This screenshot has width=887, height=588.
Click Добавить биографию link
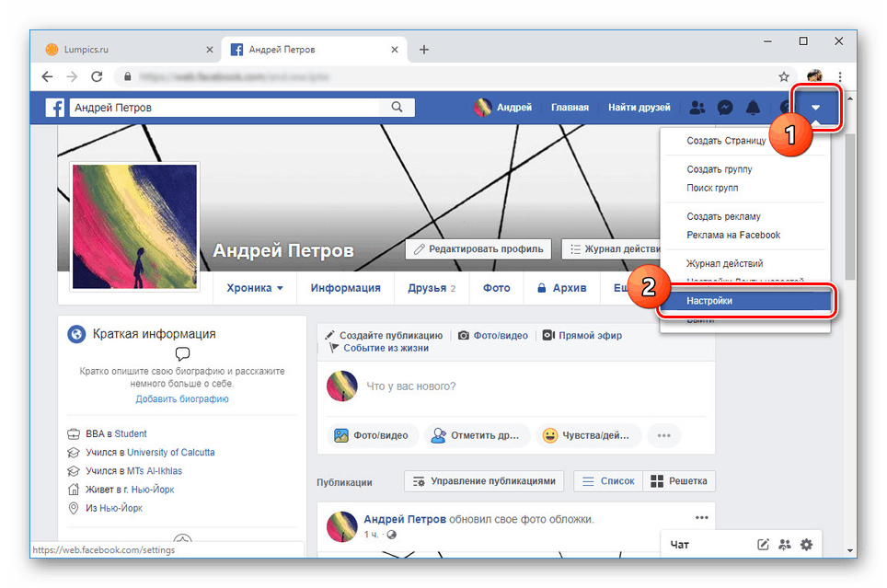point(182,399)
